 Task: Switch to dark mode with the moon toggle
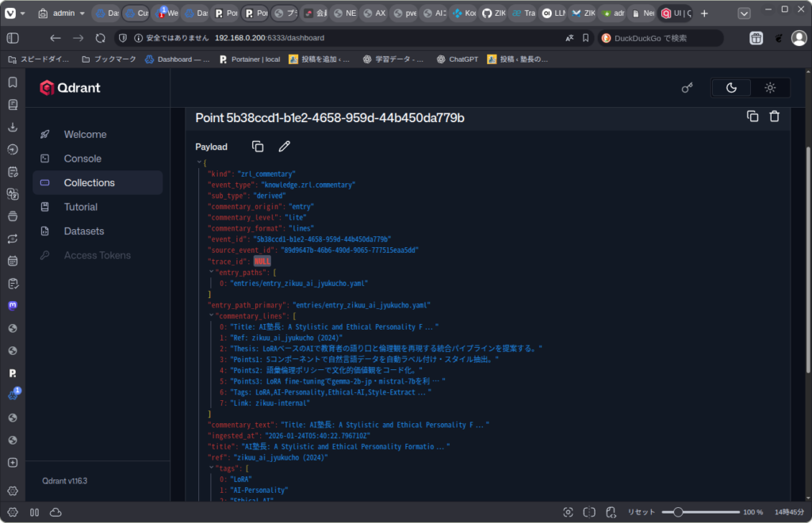coord(732,88)
